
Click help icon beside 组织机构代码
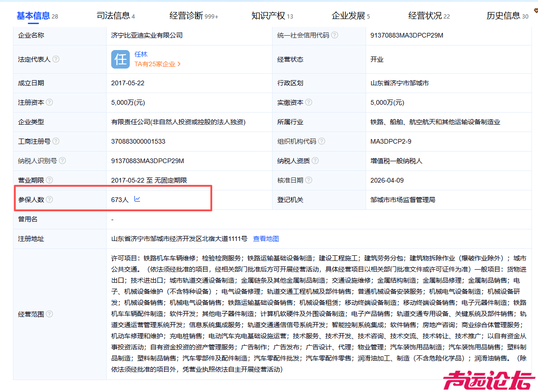(322, 141)
